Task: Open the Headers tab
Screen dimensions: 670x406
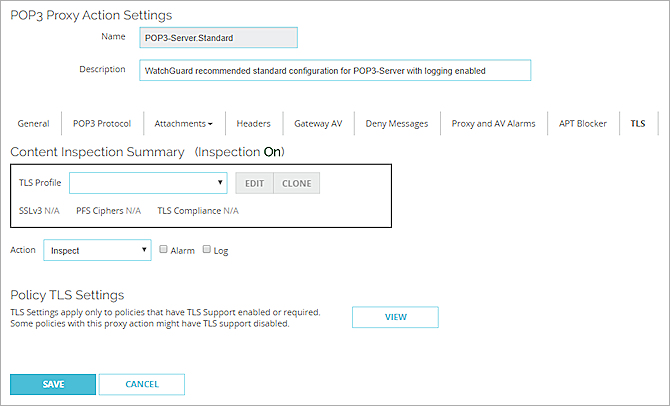Action: click(x=253, y=124)
